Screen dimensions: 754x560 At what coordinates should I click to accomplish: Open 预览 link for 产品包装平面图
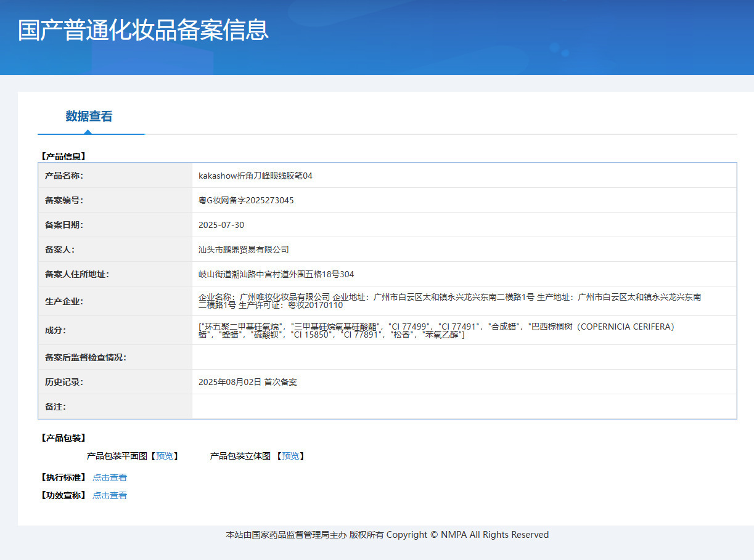click(x=165, y=456)
